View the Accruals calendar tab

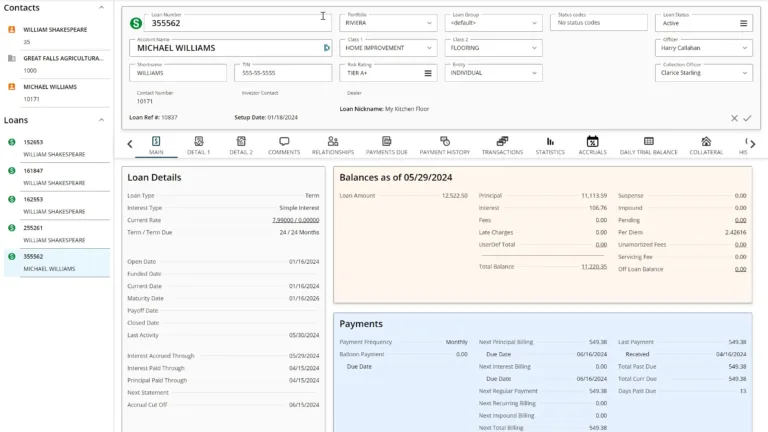coord(592,146)
